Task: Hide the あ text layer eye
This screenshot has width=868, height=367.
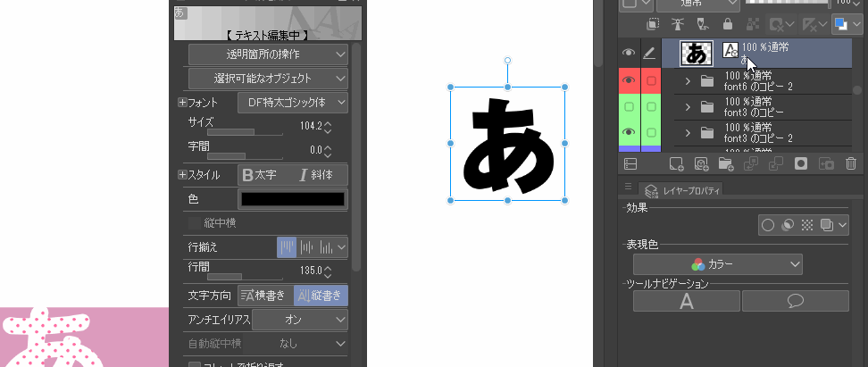Action: point(629,54)
